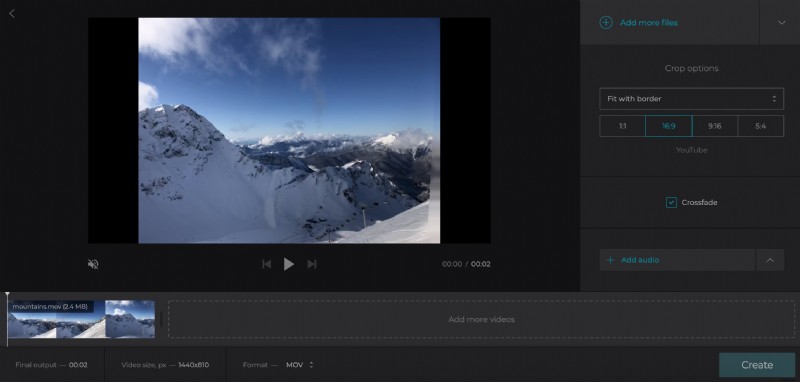Select the 1:1 aspect ratio

(622, 126)
